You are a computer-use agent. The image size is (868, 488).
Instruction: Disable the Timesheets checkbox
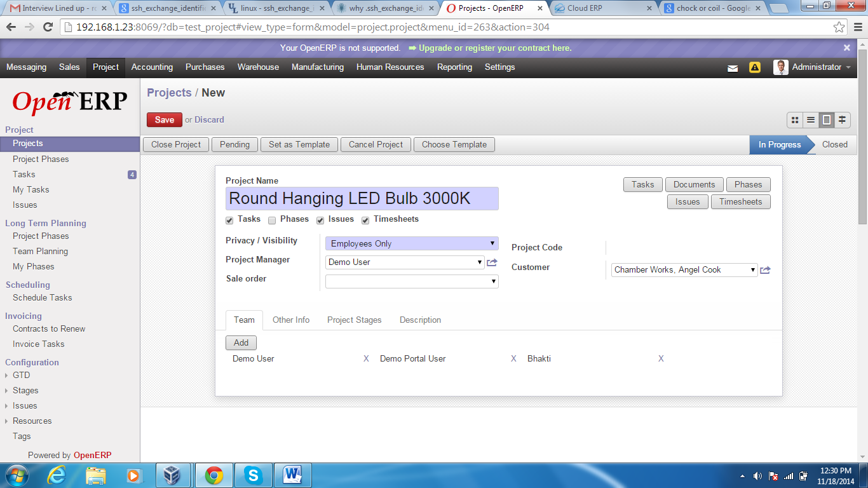(x=365, y=220)
